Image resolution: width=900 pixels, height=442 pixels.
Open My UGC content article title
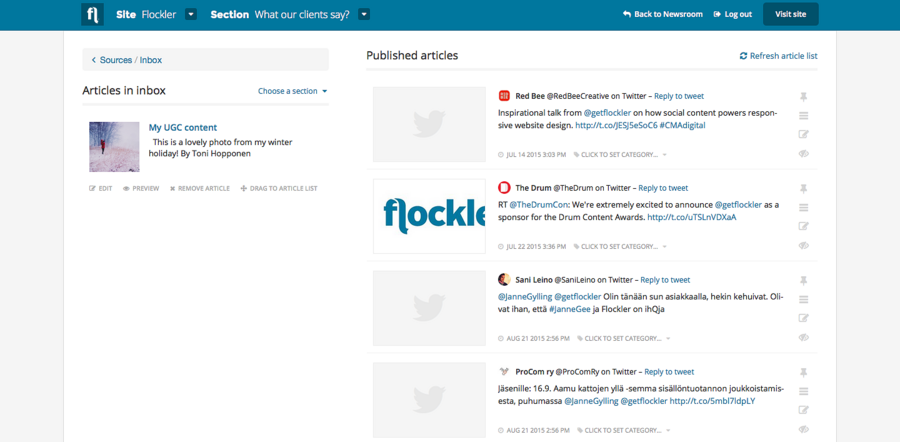click(183, 127)
